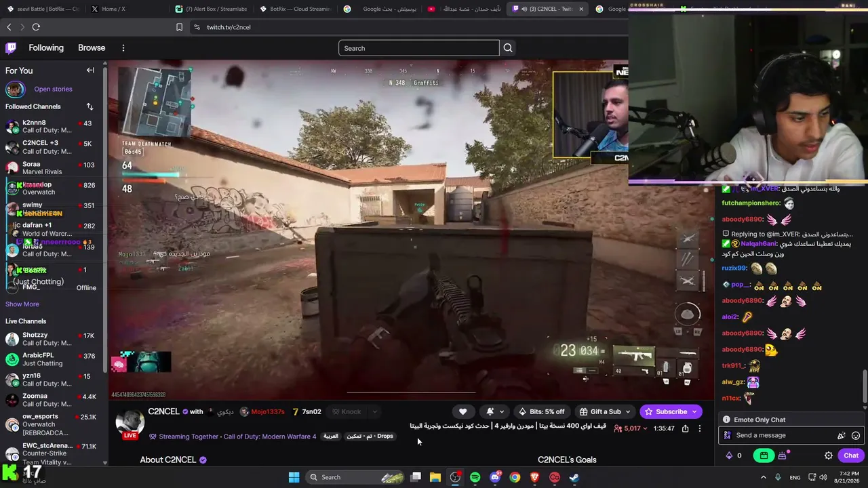Image resolution: width=868 pixels, height=488 pixels.
Task: Open the emote picker smiley icon
Action: pyautogui.click(x=856, y=436)
